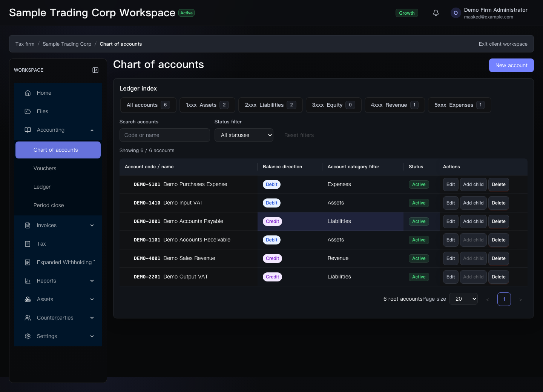Edit Demo Accounts Receivable account
543x392 pixels.
451,240
